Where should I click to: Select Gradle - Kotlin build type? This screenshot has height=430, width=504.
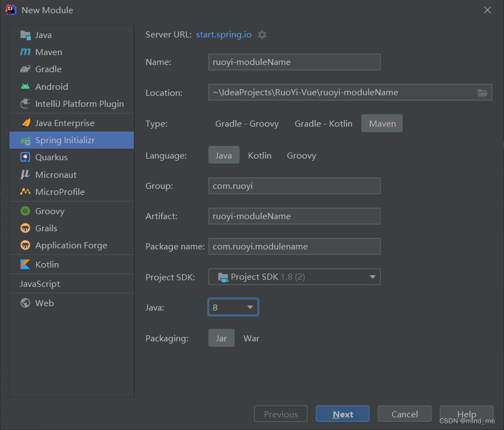323,124
